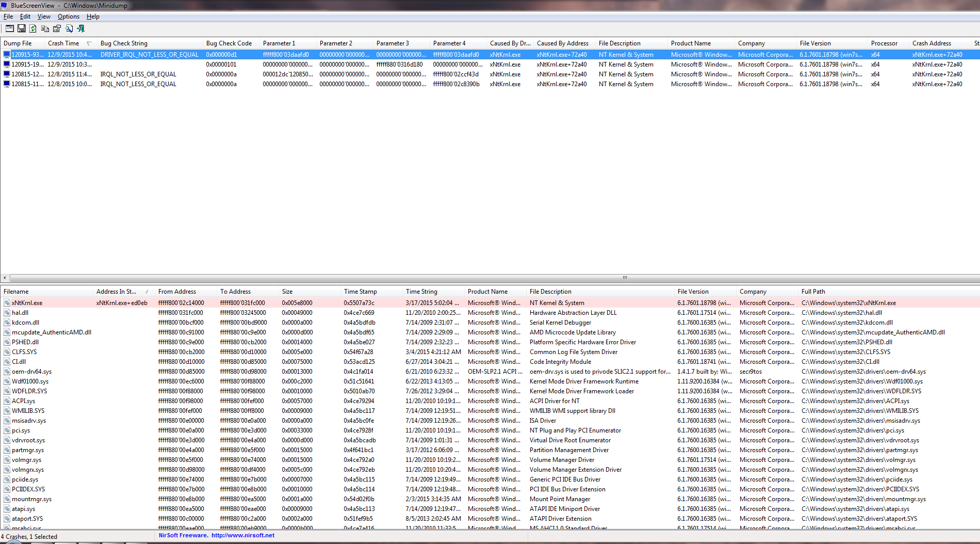
Task: Click the upper pane horizontal scrollbar thumb
Action: [x=625, y=278]
